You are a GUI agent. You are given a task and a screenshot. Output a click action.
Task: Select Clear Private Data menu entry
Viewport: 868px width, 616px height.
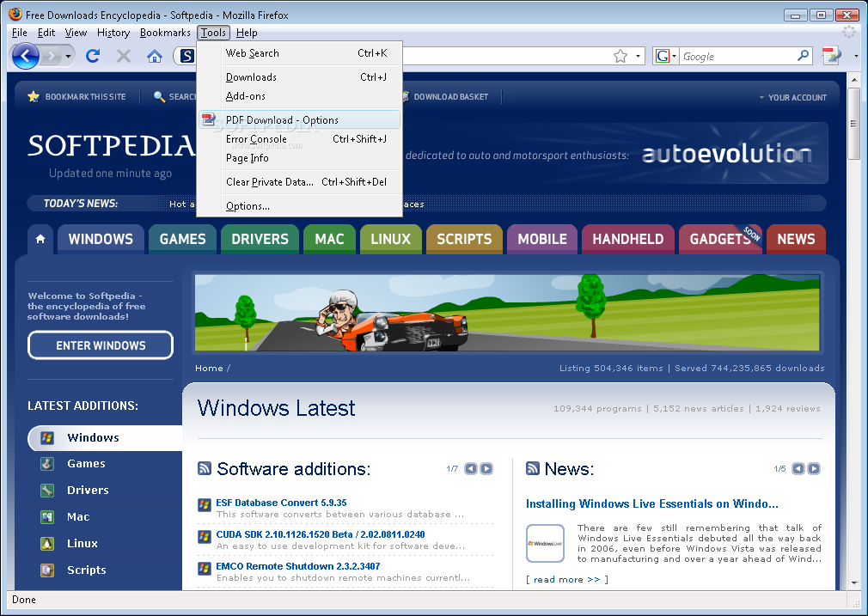coord(299,181)
